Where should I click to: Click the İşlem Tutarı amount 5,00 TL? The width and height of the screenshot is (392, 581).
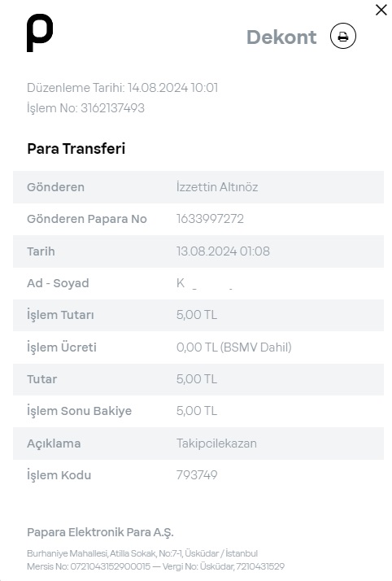coord(197,315)
